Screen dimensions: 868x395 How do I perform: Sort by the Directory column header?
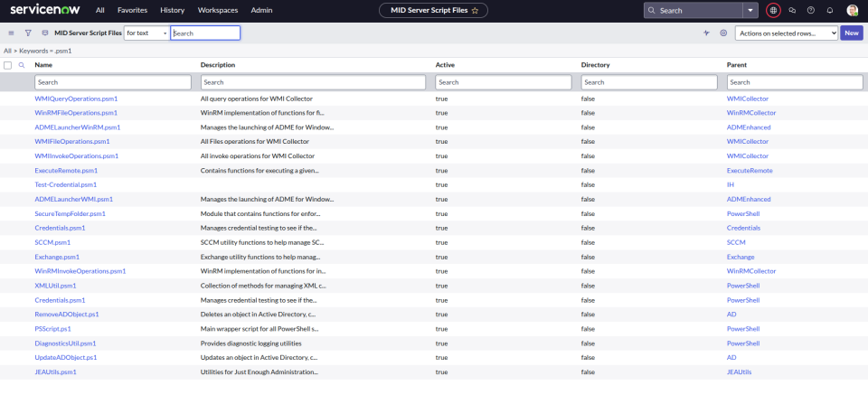pyautogui.click(x=595, y=65)
